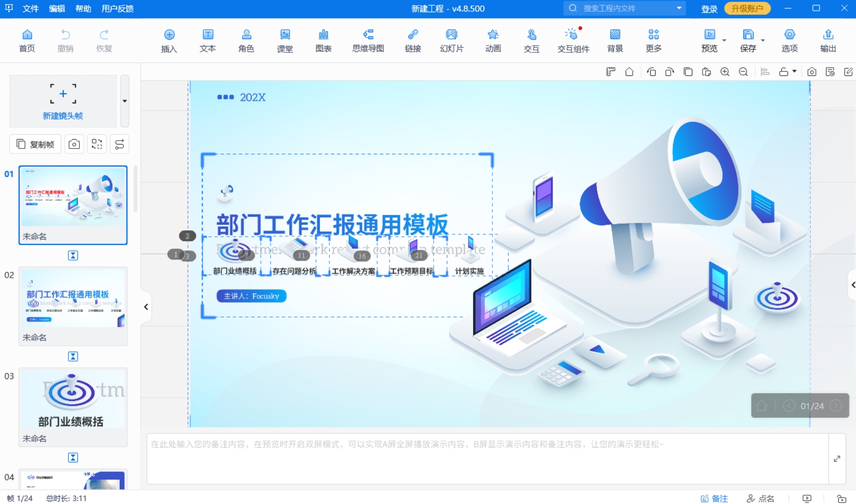The height and width of the screenshot is (504, 856).
Task: Open the 交互组件 interactive widgets
Action: click(x=573, y=40)
